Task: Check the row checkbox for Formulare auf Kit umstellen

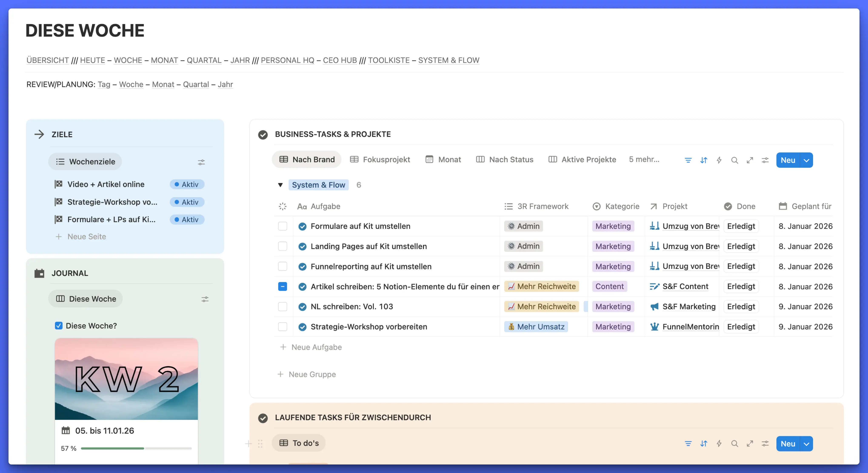Action: tap(282, 226)
